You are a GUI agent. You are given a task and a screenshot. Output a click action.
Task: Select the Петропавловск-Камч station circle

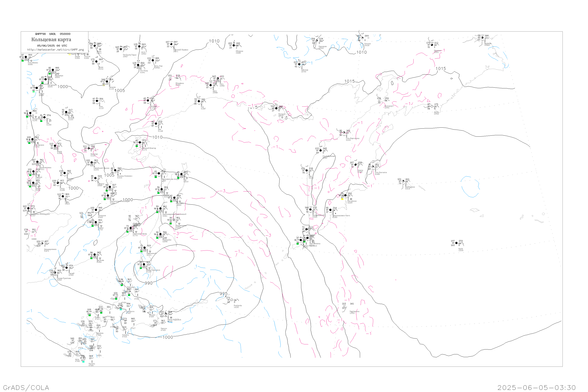click(330, 210)
